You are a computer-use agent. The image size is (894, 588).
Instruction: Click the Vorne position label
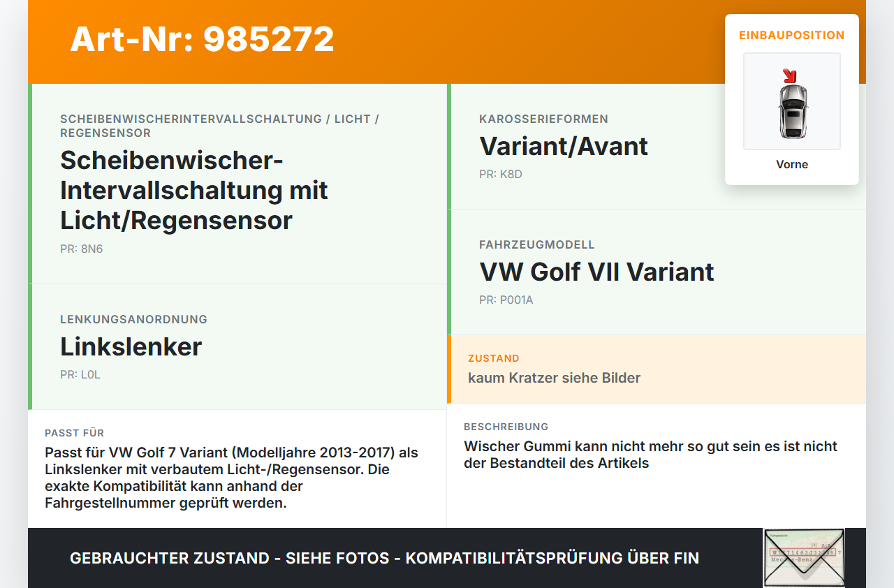click(x=791, y=164)
